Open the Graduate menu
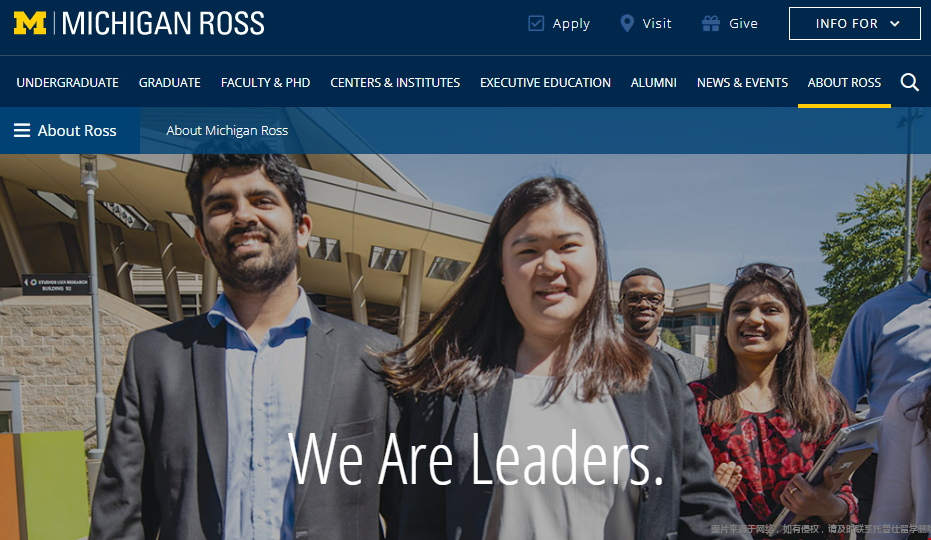 point(170,83)
